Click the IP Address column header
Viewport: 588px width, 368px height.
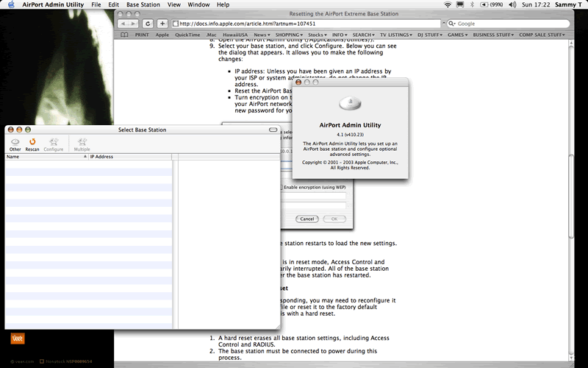coord(130,157)
